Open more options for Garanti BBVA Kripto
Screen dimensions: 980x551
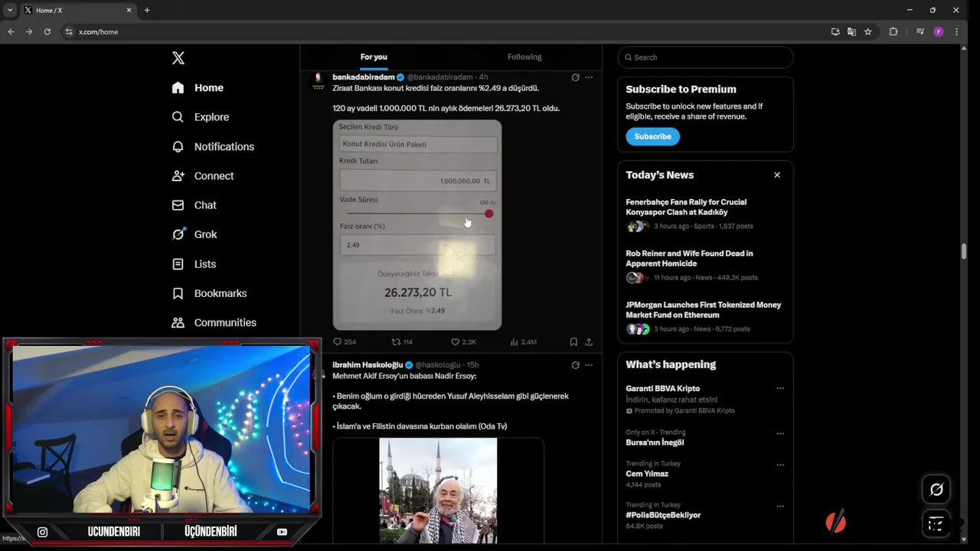[x=780, y=389]
